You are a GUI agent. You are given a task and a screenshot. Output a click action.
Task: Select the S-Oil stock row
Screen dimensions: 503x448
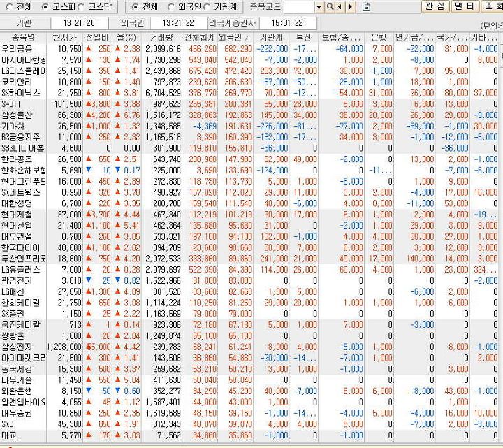249,104
